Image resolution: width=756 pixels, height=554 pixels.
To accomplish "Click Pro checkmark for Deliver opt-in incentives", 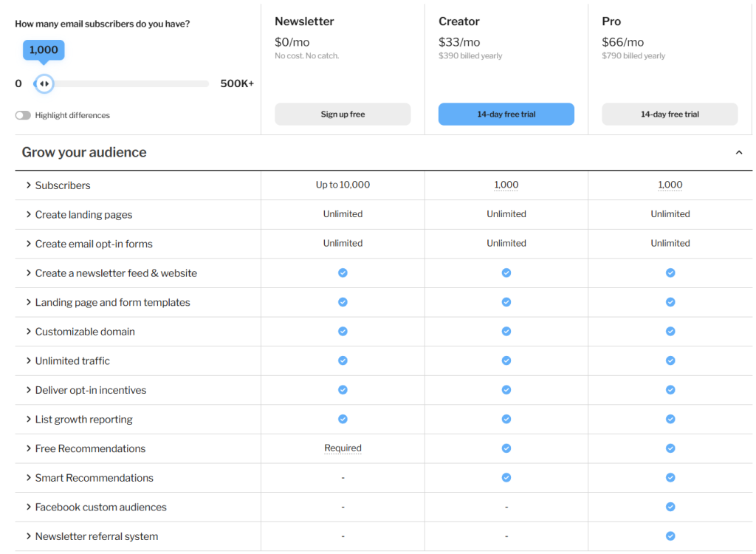I will point(670,390).
